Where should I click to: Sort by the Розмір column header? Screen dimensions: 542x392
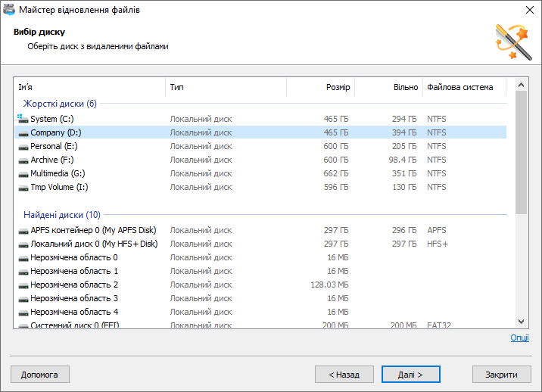[321, 87]
